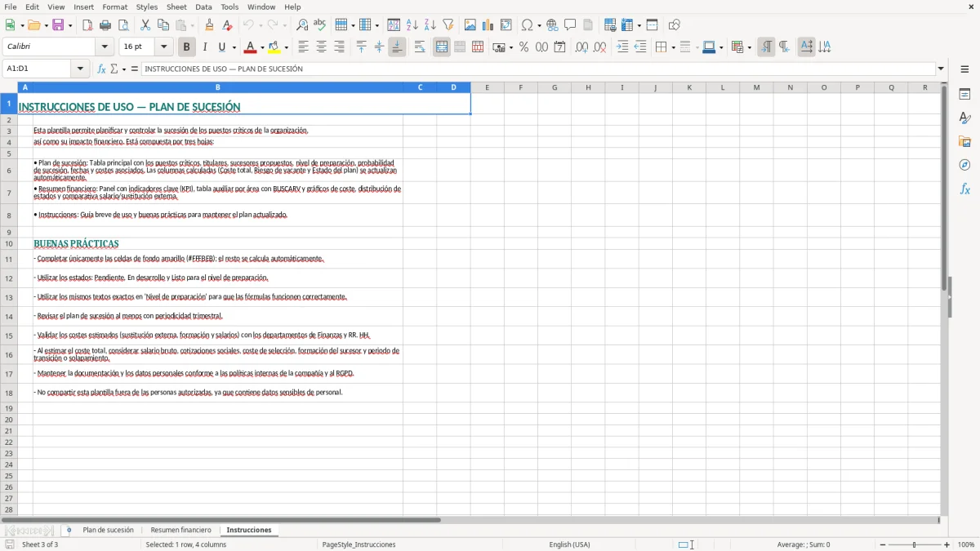This screenshot has width=980, height=551.
Task: Open background color dropdown arrow
Action: tap(286, 47)
